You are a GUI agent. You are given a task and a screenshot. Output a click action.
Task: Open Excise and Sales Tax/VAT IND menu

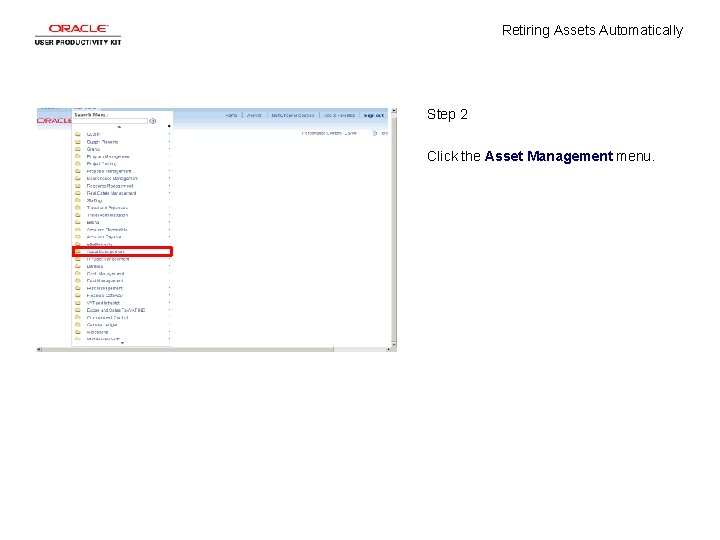click(x=116, y=310)
